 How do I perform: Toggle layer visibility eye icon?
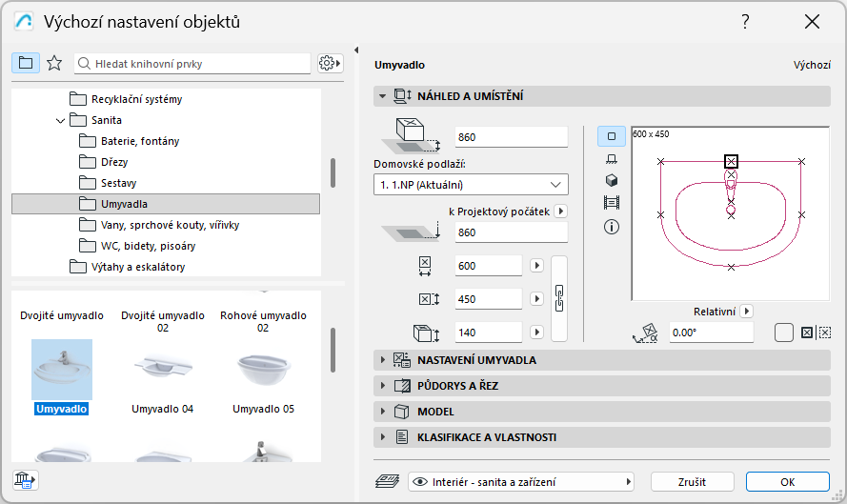[418, 481]
